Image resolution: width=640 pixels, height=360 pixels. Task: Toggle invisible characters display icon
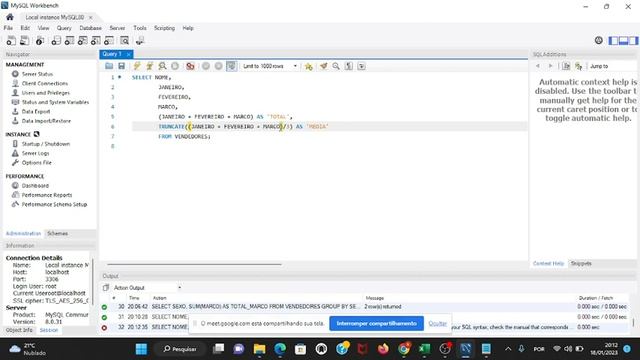(x=349, y=66)
